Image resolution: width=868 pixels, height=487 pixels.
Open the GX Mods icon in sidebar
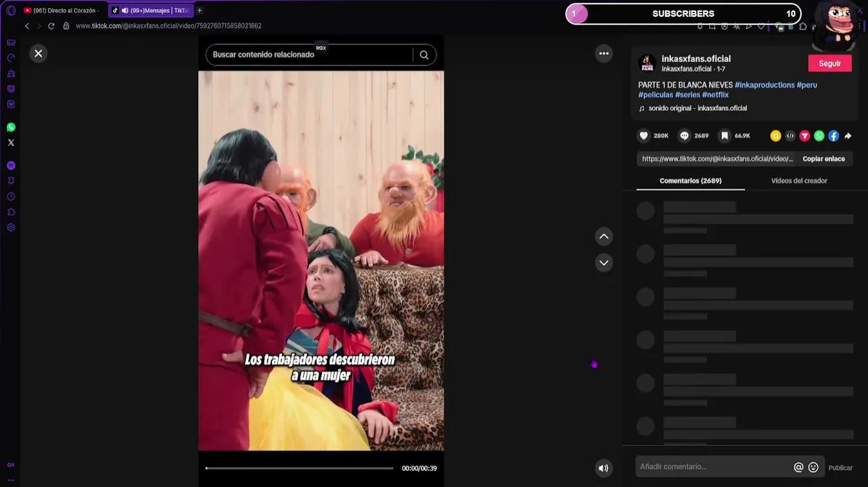(11, 89)
